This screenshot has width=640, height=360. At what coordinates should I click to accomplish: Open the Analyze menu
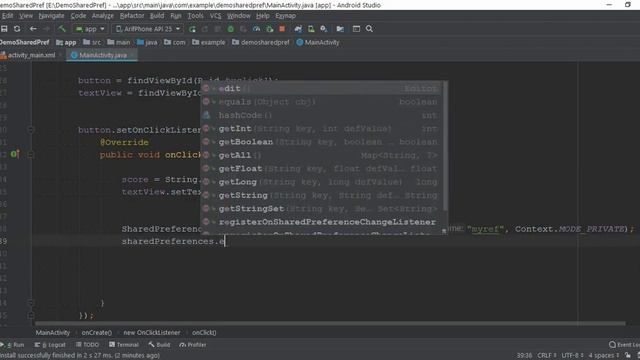click(103, 16)
